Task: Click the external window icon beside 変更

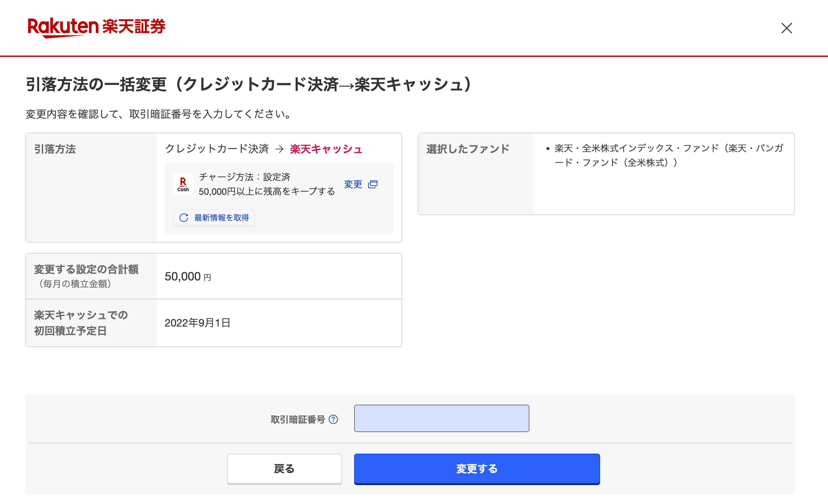Action: coord(373,184)
